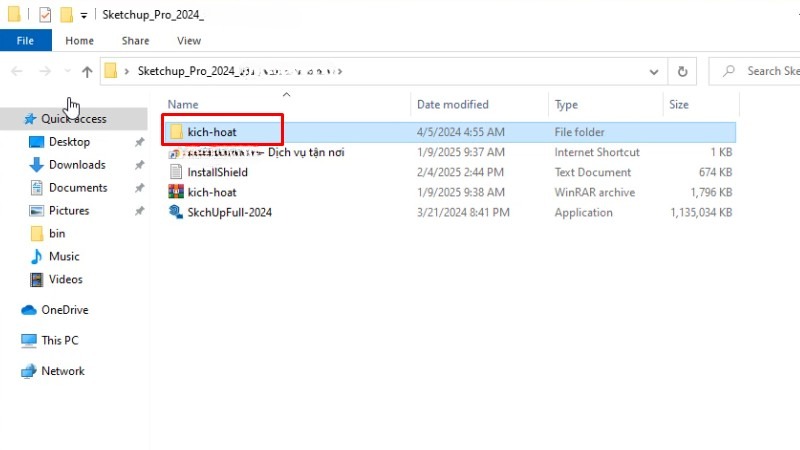Go up one folder level arrow

click(x=87, y=71)
